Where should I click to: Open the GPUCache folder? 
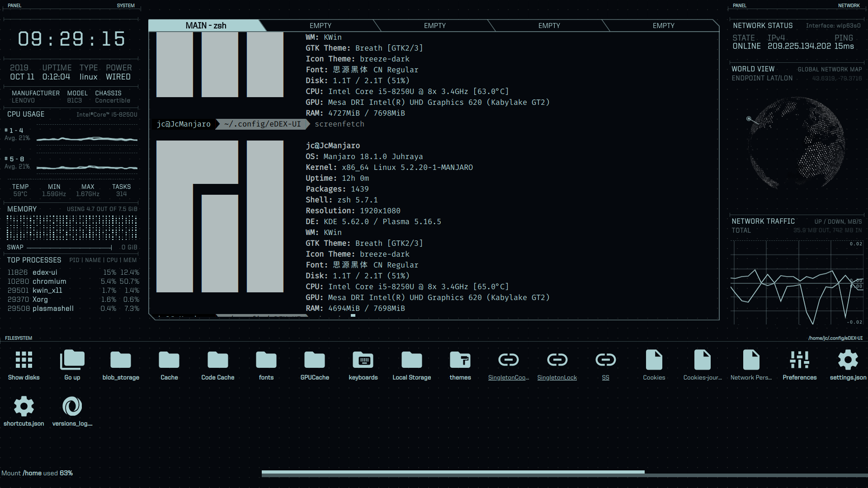(315, 360)
